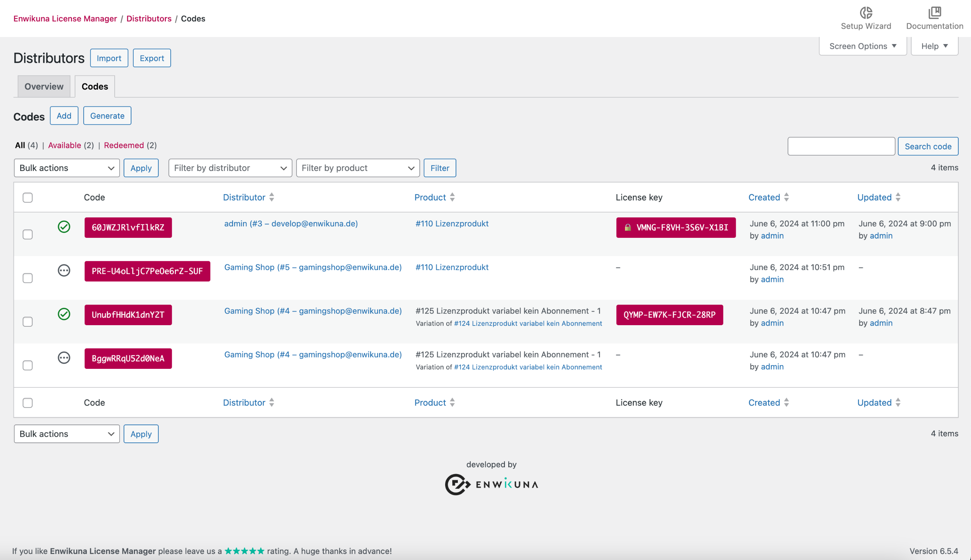Open the bottom Bulk actions dropdown

coord(67,433)
